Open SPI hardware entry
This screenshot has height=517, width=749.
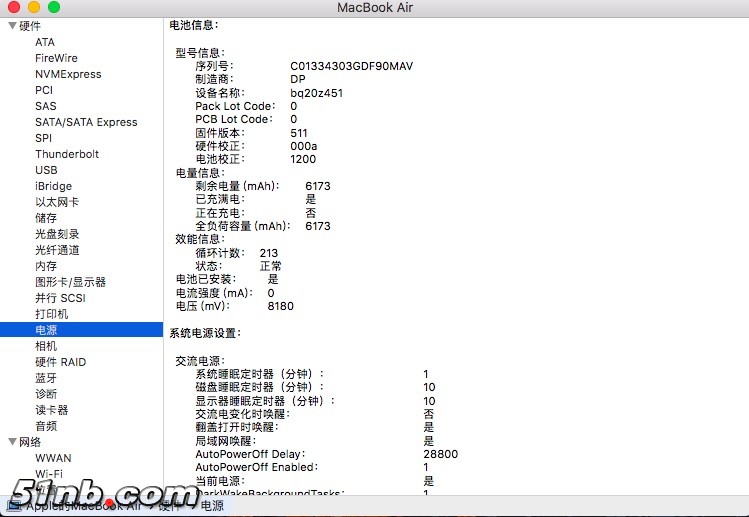(x=43, y=138)
